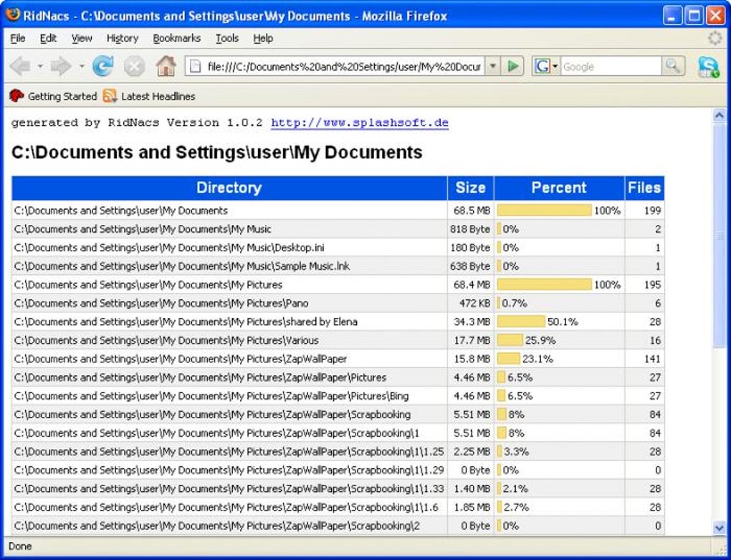The image size is (731, 560).
Task: Click inside the Google search field
Action: tap(611, 66)
